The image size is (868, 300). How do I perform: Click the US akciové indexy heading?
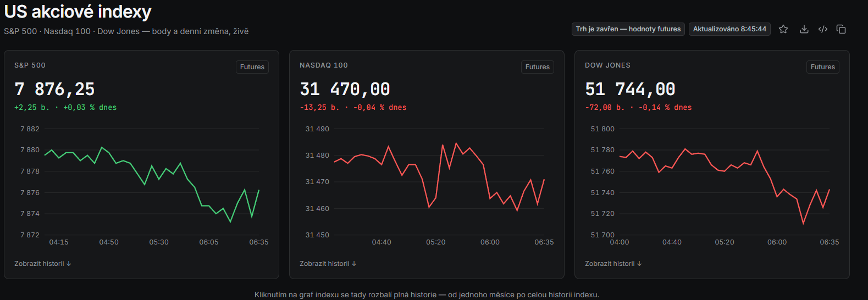(78, 12)
